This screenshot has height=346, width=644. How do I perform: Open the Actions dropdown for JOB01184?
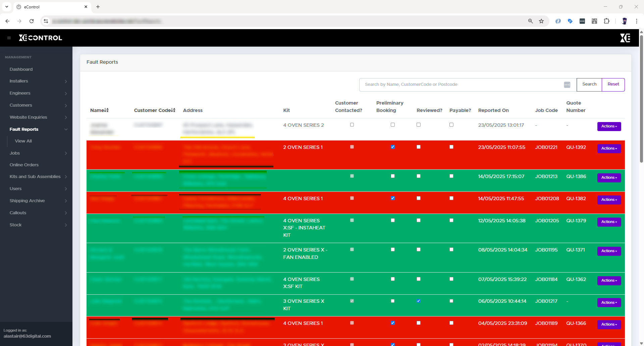(x=609, y=281)
